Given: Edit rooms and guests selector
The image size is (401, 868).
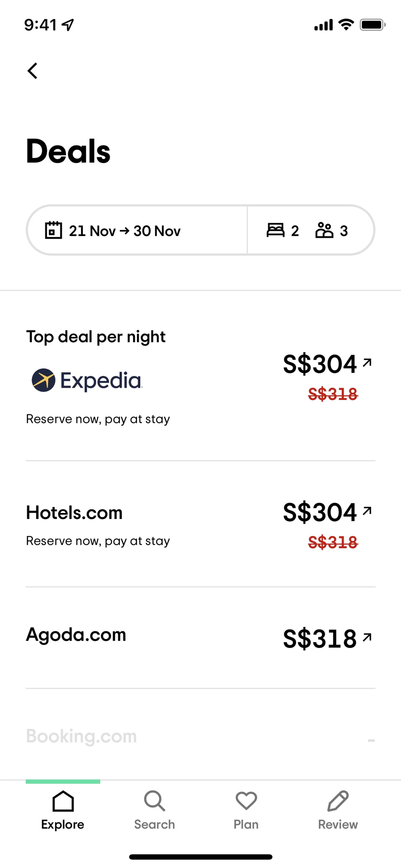Looking at the screenshot, I should click(310, 231).
